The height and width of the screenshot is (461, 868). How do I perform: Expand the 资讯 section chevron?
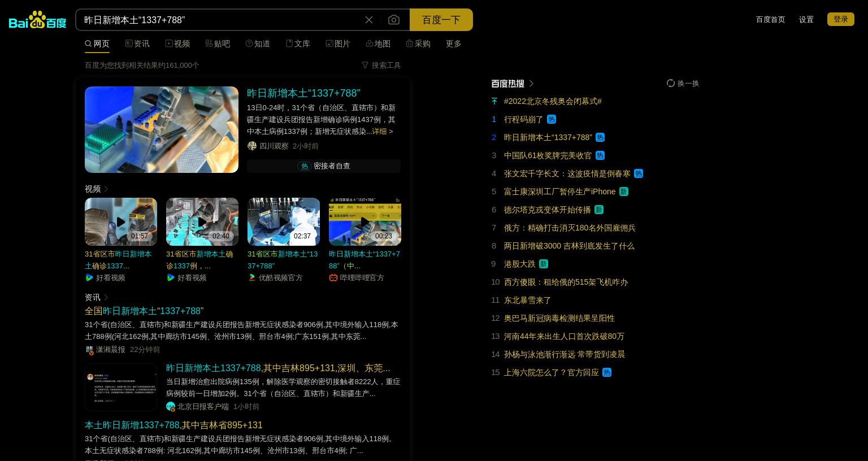click(106, 297)
